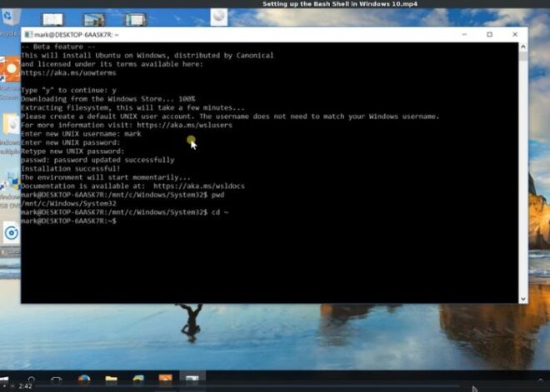Close the Bash terminal window

pyautogui.click(x=515, y=34)
